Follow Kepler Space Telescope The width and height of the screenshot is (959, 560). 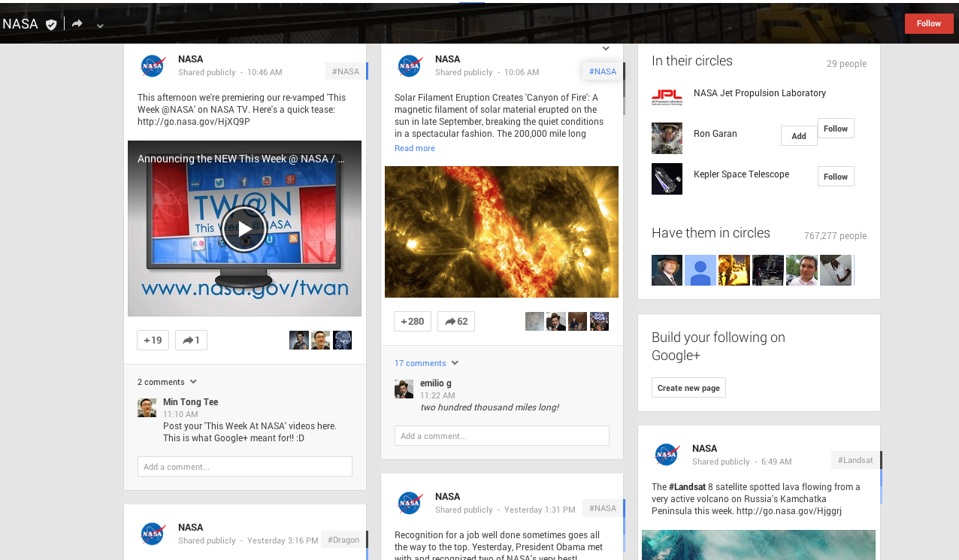click(836, 177)
